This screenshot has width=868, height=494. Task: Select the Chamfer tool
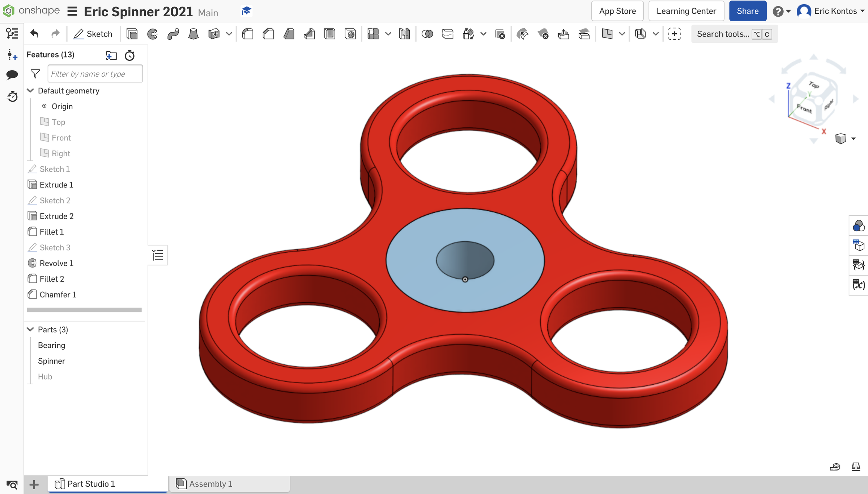tap(268, 34)
